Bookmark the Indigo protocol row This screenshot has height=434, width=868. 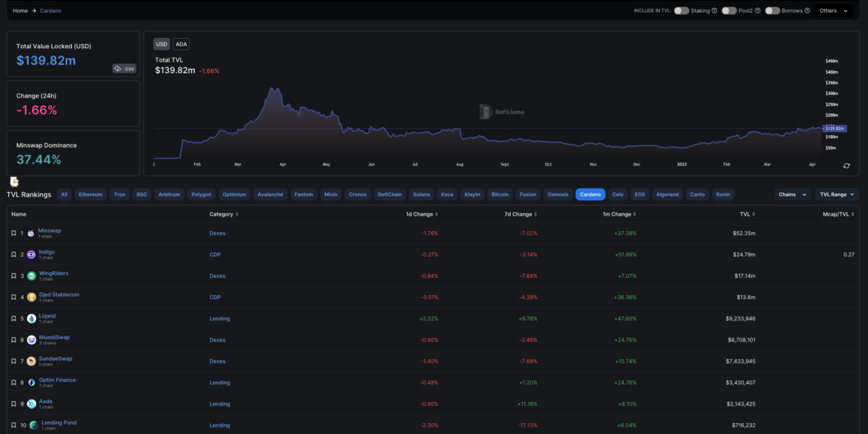click(14, 255)
